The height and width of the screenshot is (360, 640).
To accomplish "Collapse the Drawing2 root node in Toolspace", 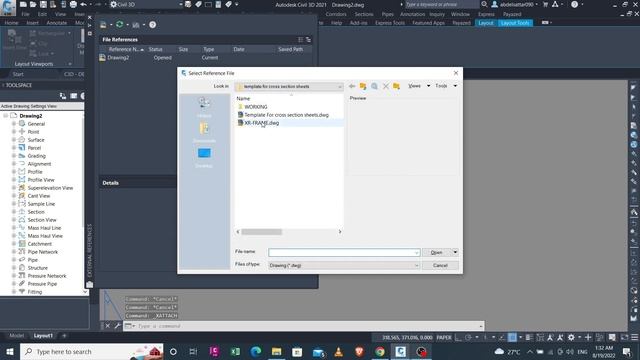I will coord(6,116).
